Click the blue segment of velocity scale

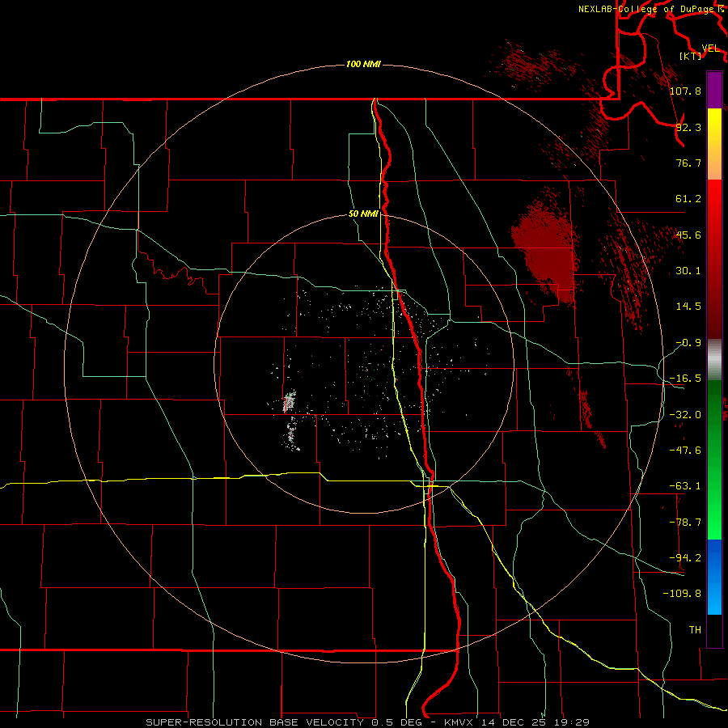[x=714, y=577]
